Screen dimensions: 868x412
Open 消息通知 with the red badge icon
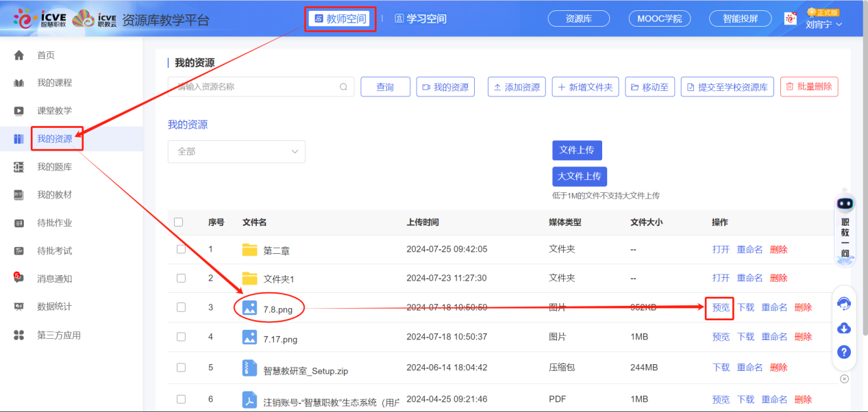point(19,277)
